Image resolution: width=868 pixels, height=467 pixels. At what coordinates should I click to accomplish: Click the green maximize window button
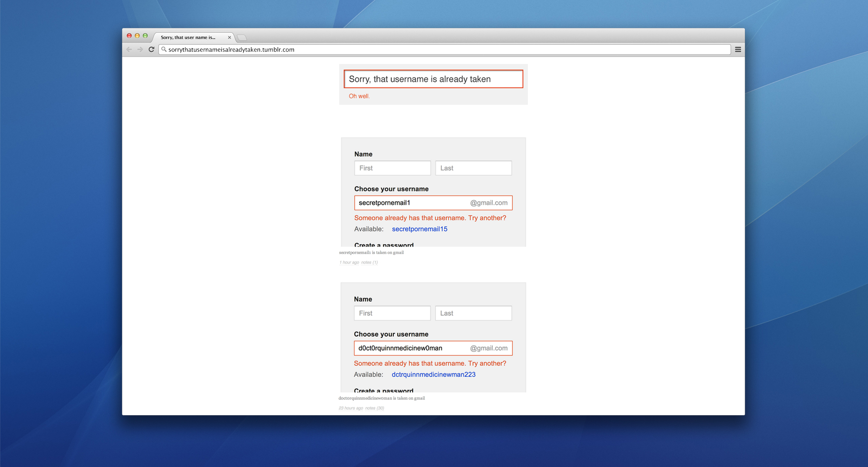[145, 35]
